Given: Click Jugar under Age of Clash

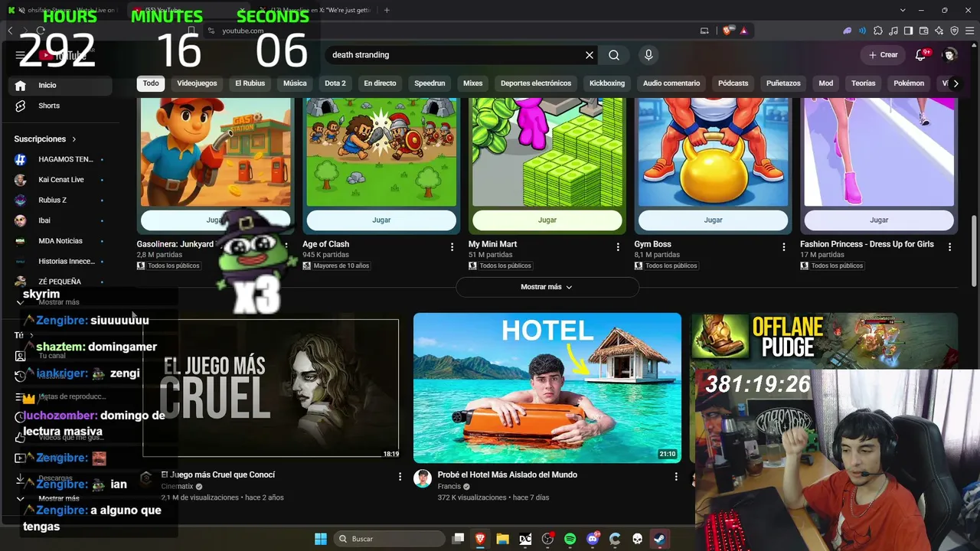Looking at the screenshot, I should point(381,220).
